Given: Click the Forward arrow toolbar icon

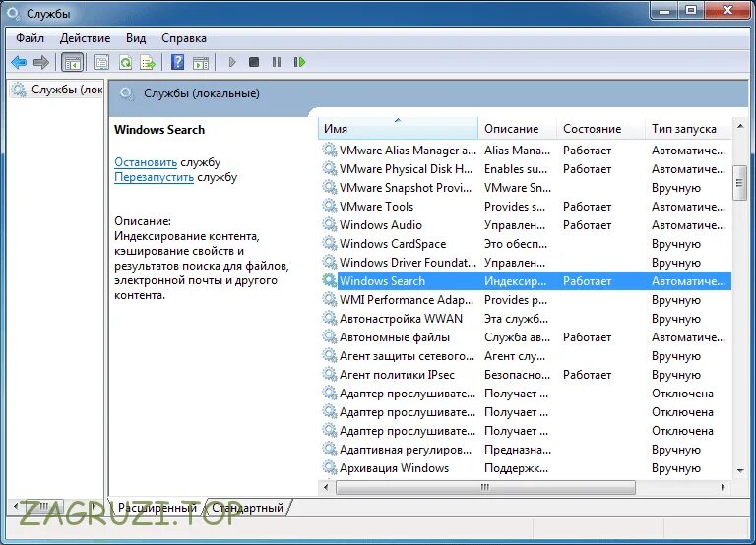Looking at the screenshot, I should (41, 62).
